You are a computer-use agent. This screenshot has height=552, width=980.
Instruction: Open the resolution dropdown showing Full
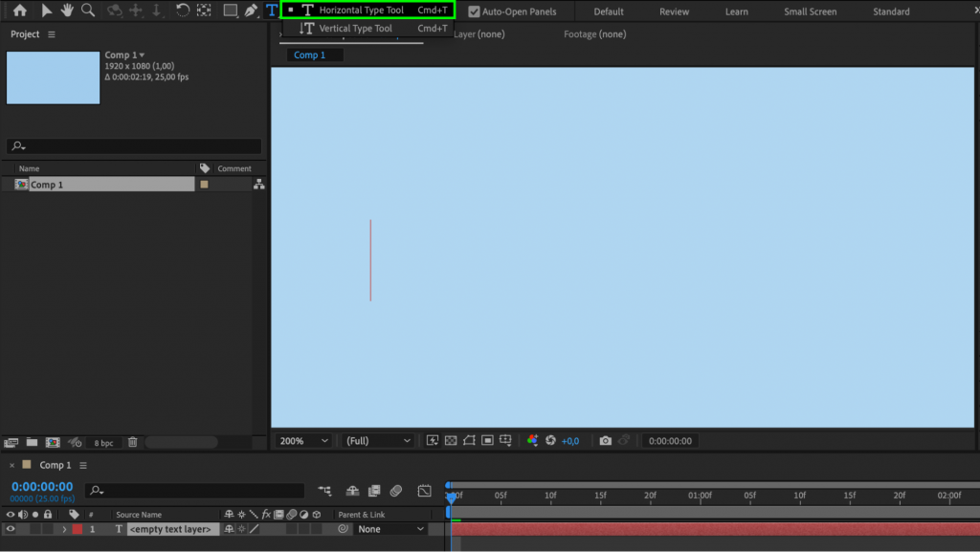(x=376, y=440)
